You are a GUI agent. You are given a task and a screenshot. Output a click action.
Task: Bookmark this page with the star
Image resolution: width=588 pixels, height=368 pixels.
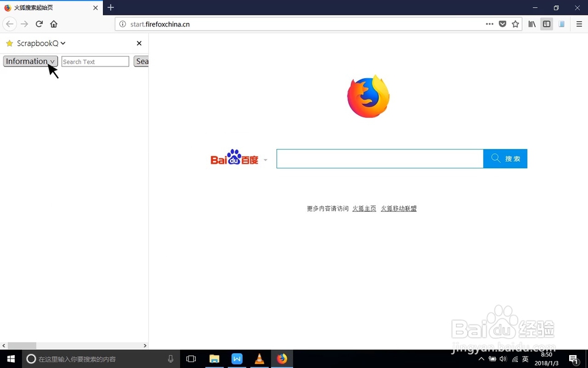tap(515, 24)
